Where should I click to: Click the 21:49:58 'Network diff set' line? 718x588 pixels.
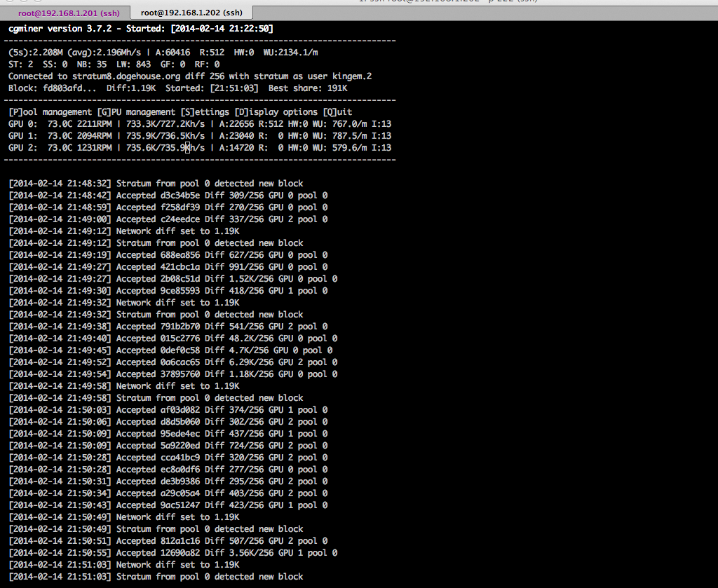(124, 385)
